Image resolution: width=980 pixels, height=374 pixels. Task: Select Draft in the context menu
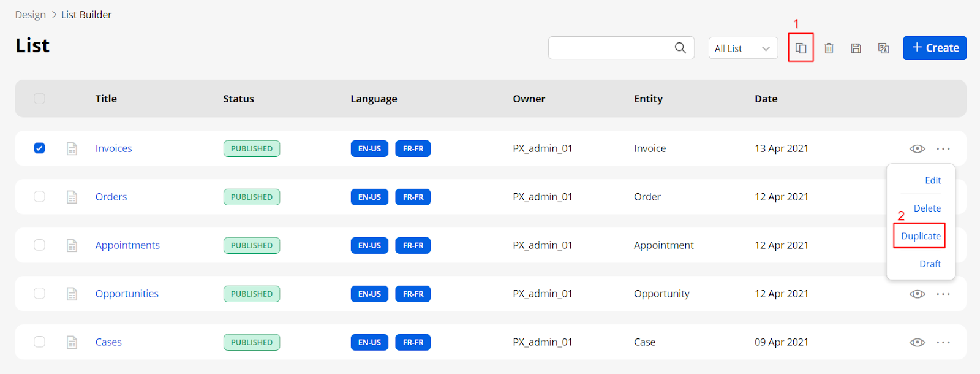pos(930,264)
